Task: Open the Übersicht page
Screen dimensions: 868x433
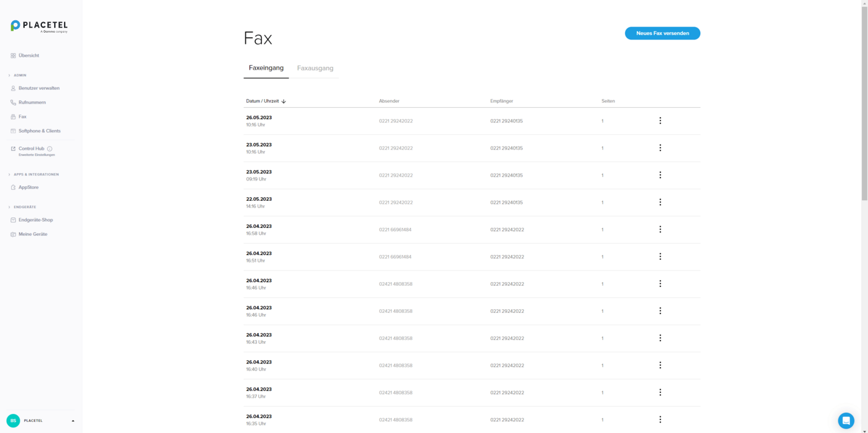Action: (29, 55)
